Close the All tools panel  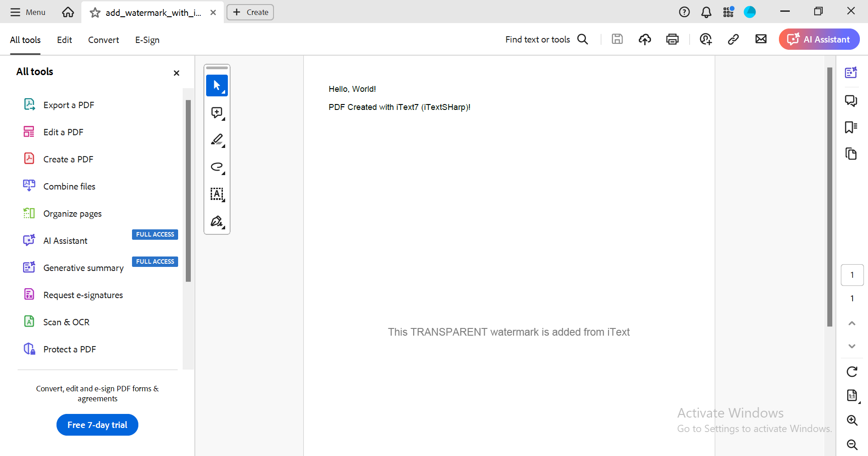tap(176, 73)
